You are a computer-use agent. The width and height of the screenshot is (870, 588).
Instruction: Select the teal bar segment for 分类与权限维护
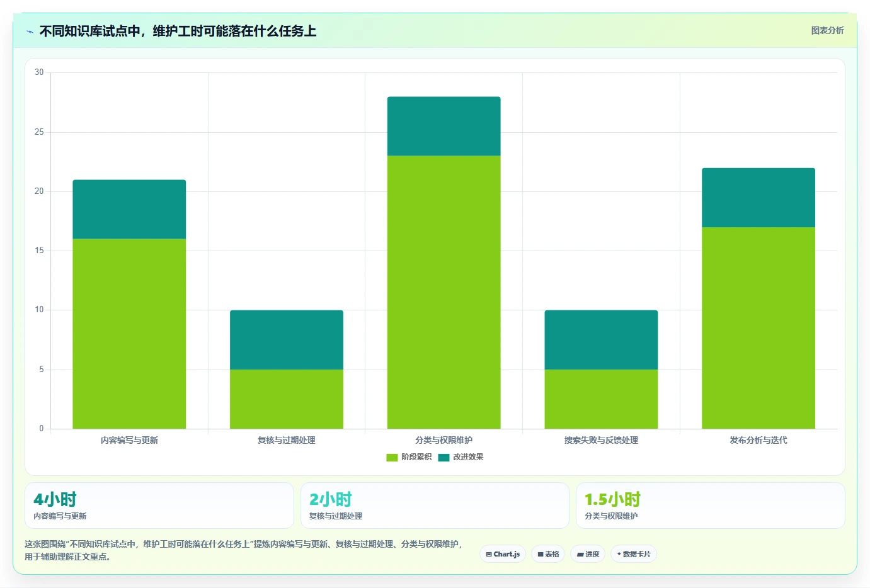tap(444, 126)
